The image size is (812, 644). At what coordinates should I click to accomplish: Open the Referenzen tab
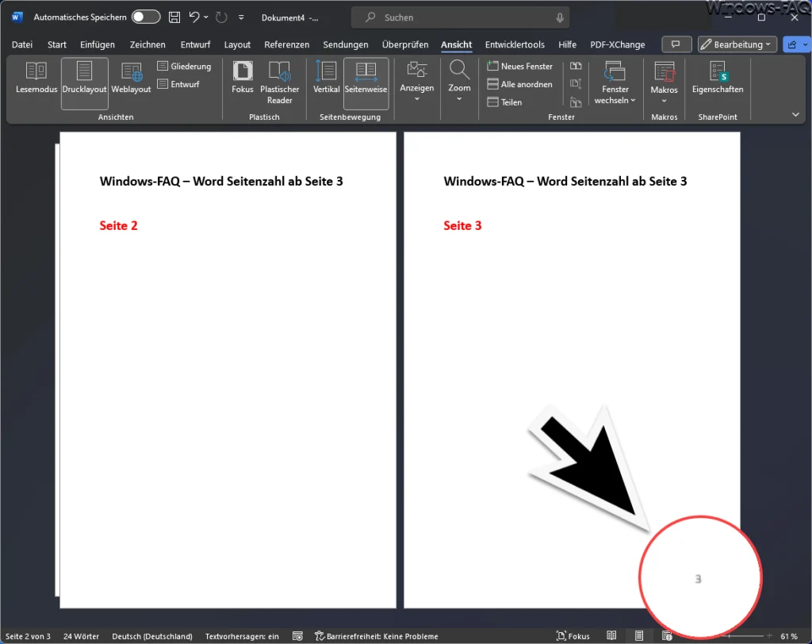(x=286, y=44)
